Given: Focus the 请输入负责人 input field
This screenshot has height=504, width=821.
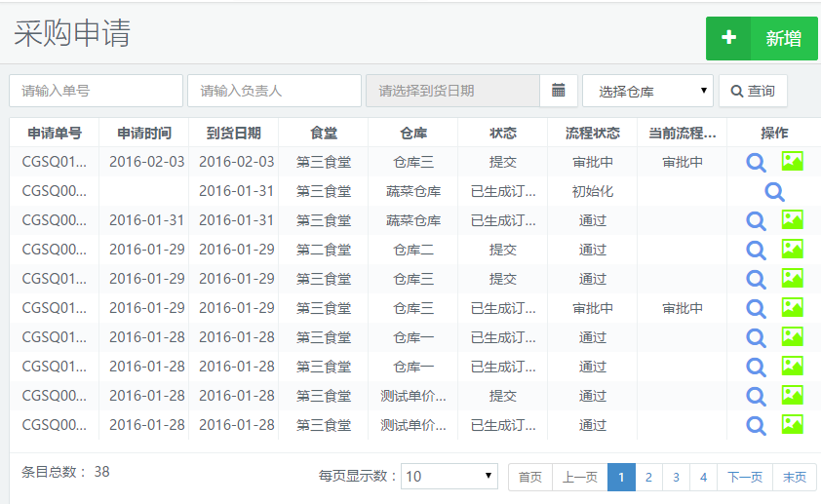Looking at the screenshot, I should pyautogui.click(x=274, y=91).
